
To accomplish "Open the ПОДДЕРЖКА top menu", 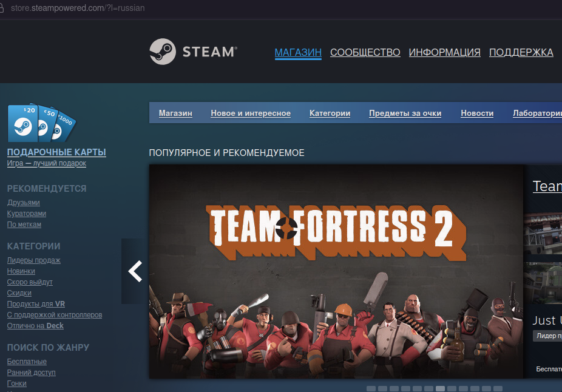I will click(x=521, y=52).
